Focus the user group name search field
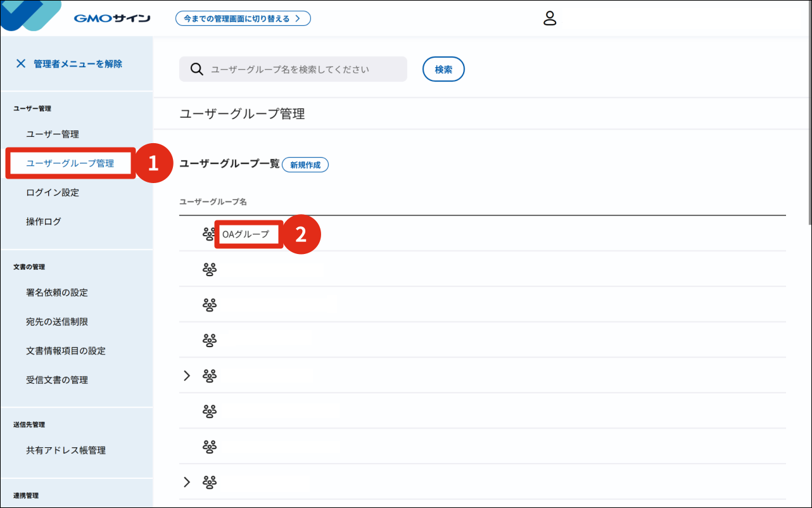 click(x=304, y=69)
